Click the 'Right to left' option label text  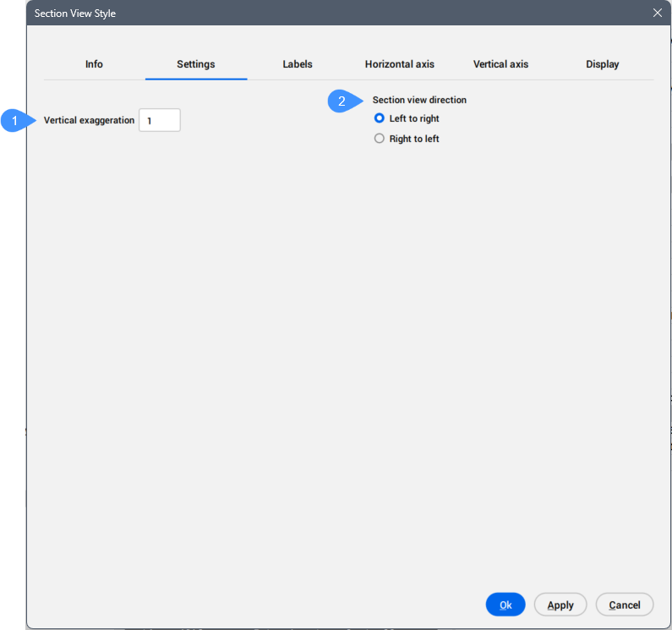click(414, 139)
